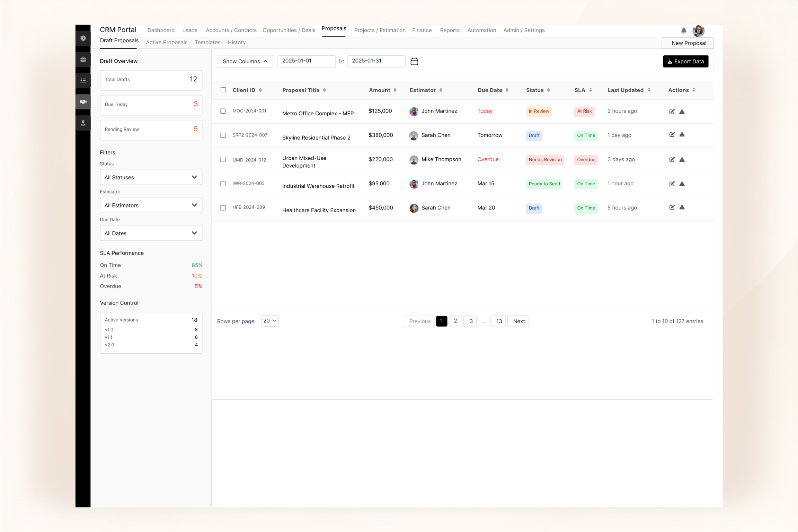Flag warning on Metro Office Complex row

pyautogui.click(x=682, y=112)
